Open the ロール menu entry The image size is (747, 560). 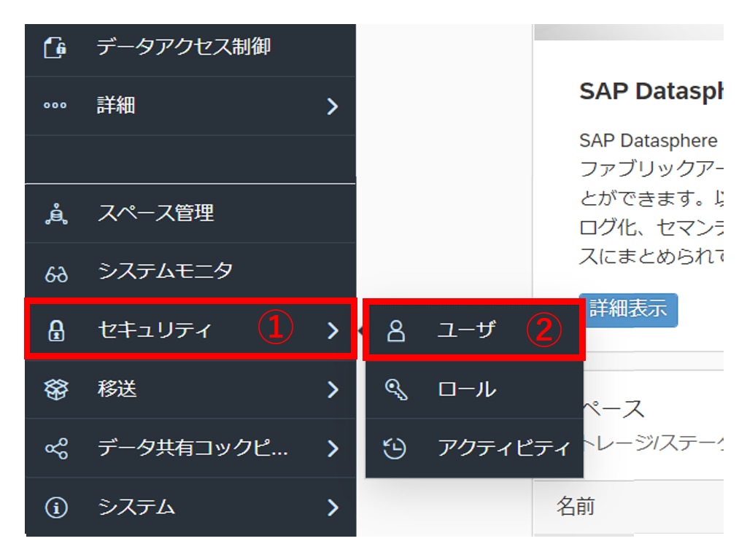pos(467,389)
